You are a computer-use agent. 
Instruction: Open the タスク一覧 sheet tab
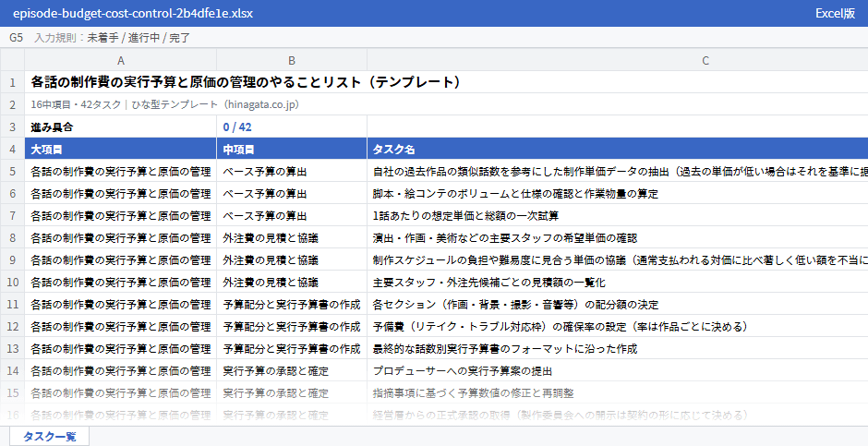tap(49, 436)
